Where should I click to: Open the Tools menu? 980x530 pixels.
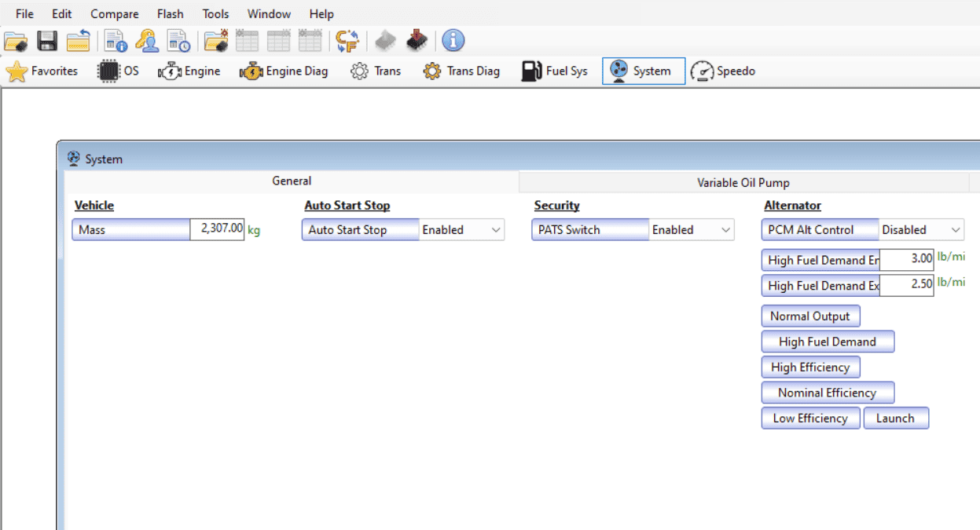(215, 14)
